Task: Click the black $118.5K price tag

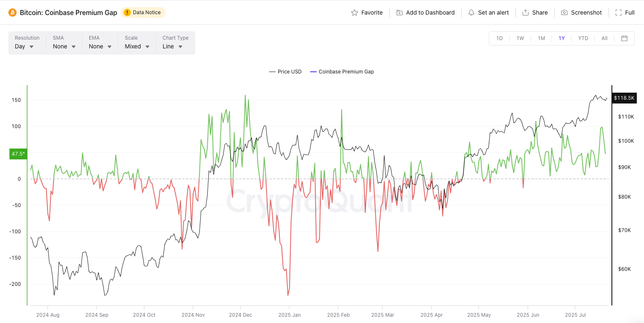Action: 624,98
